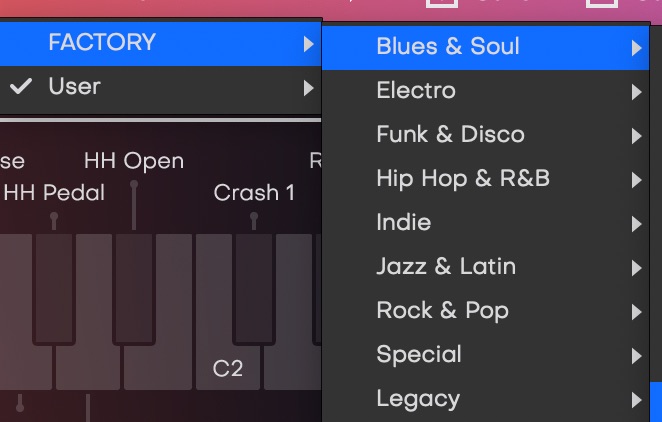Image resolution: width=662 pixels, height=422 pixels.
Task: Click the arrow icon beside Funk & Disco
Action: (x=636, y=136)
